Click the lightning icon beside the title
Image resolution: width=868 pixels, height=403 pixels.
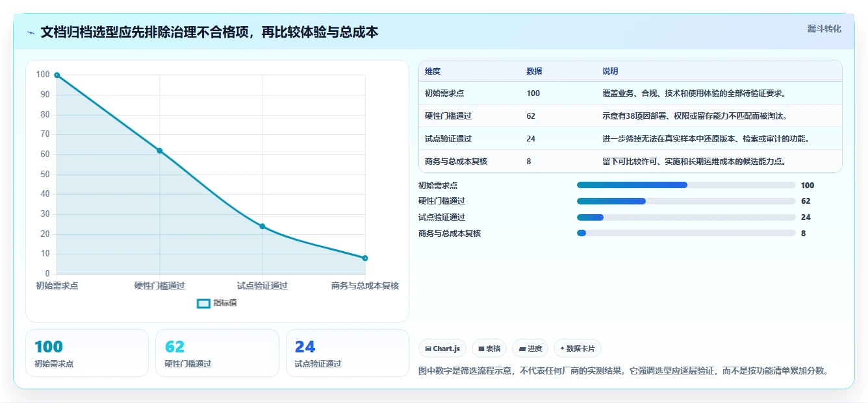click(31, 32)
